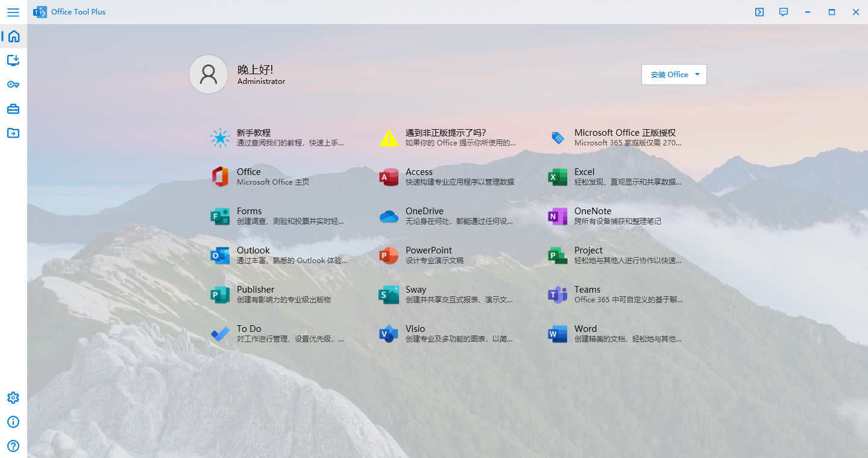Viewport: 868px width, 458px height.
Task: Open the command console icon in the titlebar
Action: (x=759, y=12)
